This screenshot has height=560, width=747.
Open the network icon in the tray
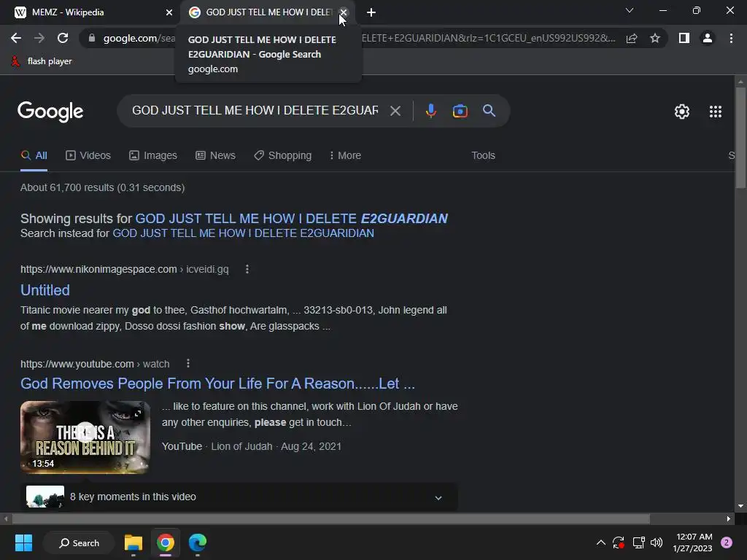click(638, 542)
